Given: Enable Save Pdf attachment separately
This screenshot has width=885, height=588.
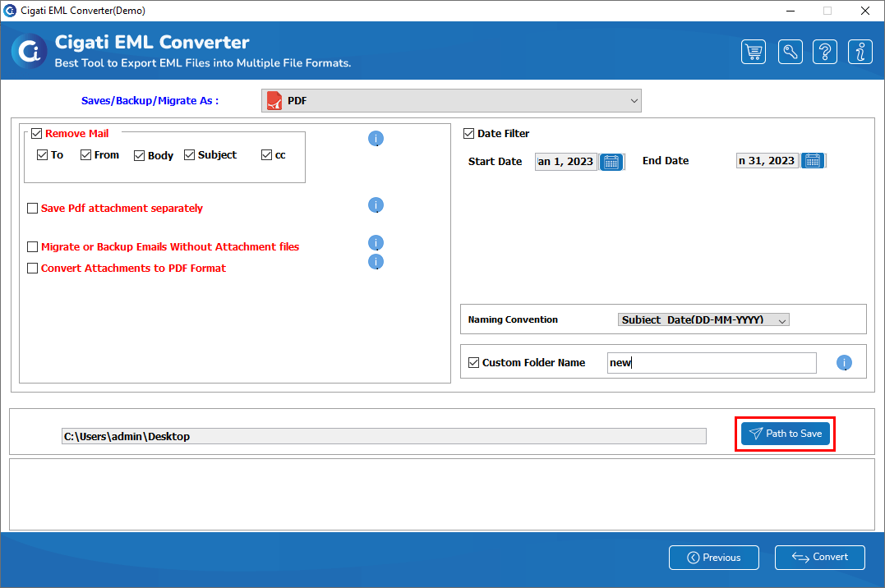Looking at the screenshot, I should 33,209.
